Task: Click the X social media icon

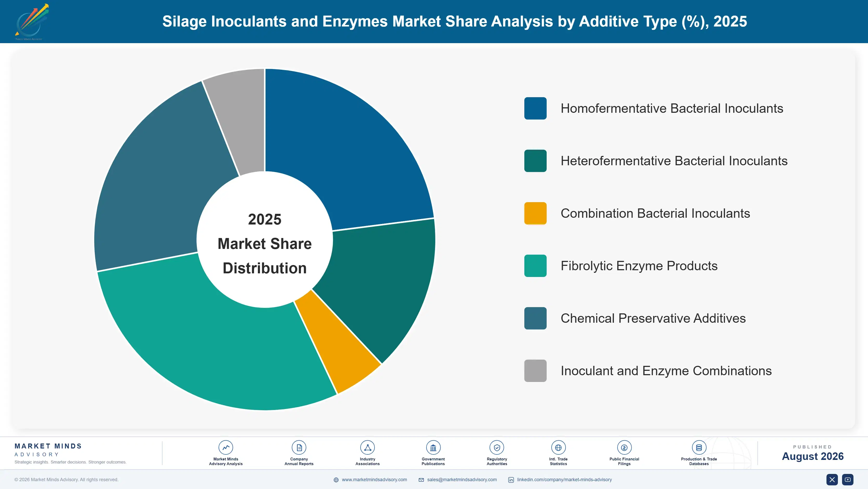Action: (x=832, y=480)
